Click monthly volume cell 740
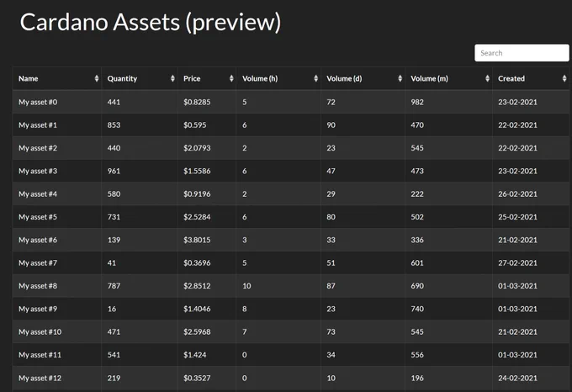This screenshot has width=572, height=392. pos(417,309)
